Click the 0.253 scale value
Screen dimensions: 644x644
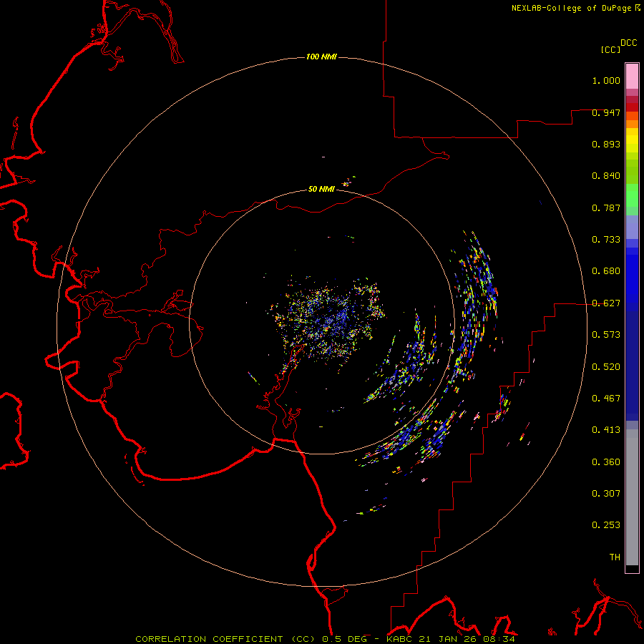tap(606, 525)
